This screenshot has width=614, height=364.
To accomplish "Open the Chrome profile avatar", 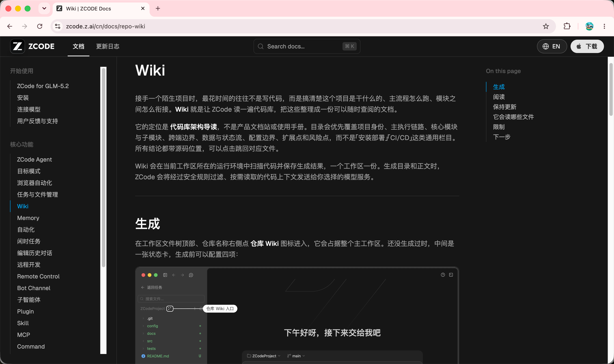I will point(589,26).
